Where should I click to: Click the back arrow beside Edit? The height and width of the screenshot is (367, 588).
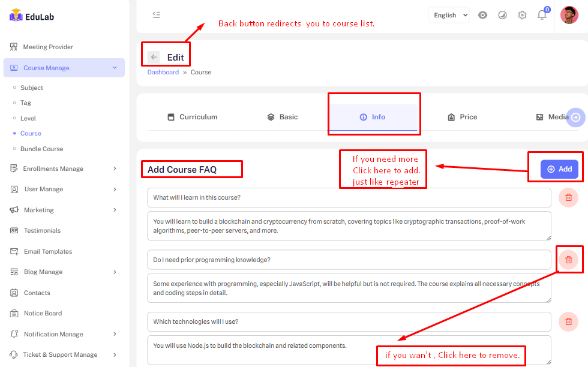(154, 57)
